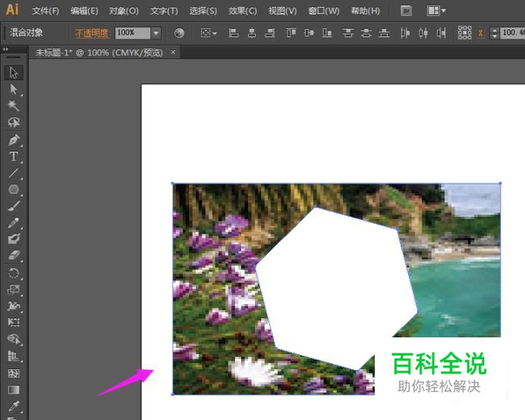Select the Selection tool (black arrow)
The image size is (525, 420).
[14, 73]
